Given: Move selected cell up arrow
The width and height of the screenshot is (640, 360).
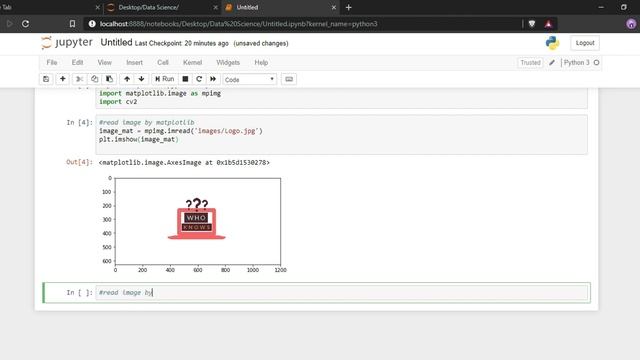Looking at the screenshot, I should click(x=127, y=79).
